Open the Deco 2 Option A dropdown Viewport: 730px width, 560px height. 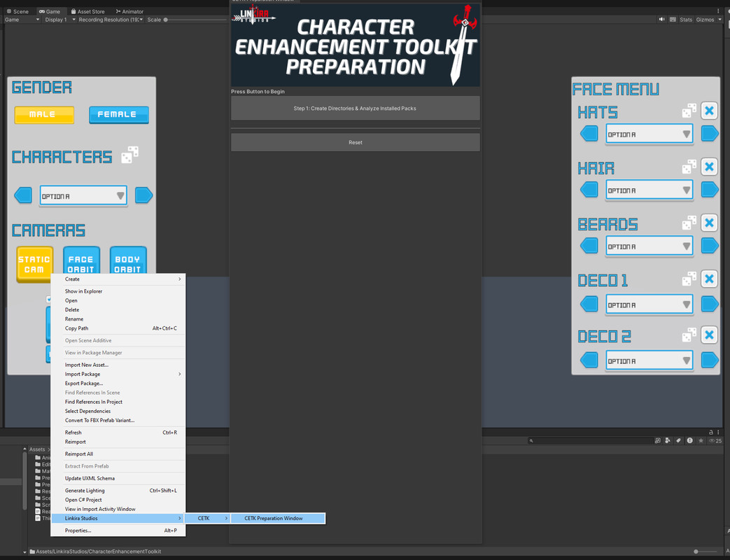[x=649, y=360]
